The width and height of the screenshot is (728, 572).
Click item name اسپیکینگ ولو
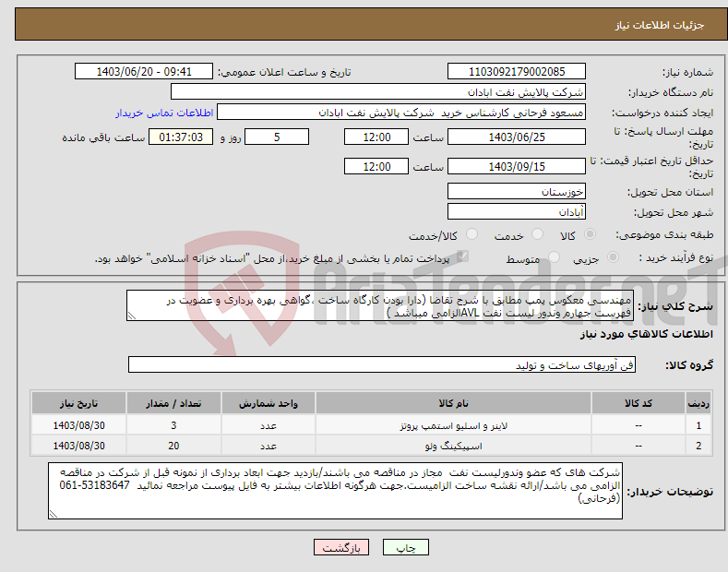453,446
